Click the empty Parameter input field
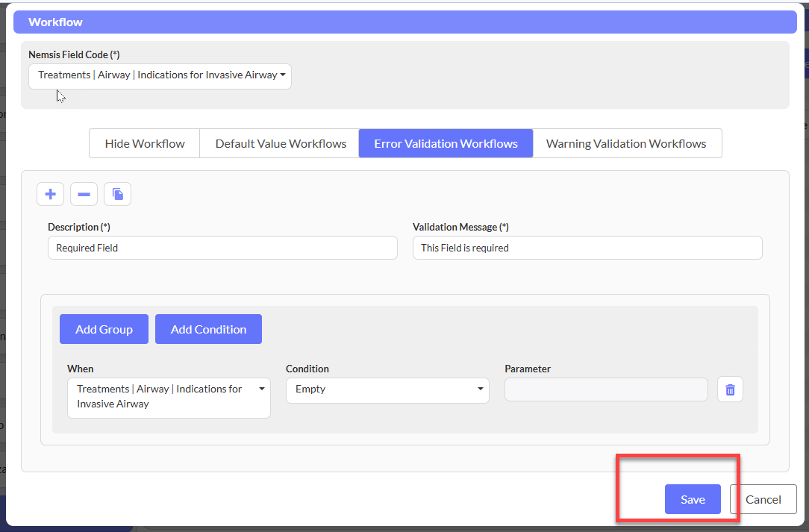Image resolution: width=809 pixels, height=532 pixels. pyautogui.click(x=605, y=389)
